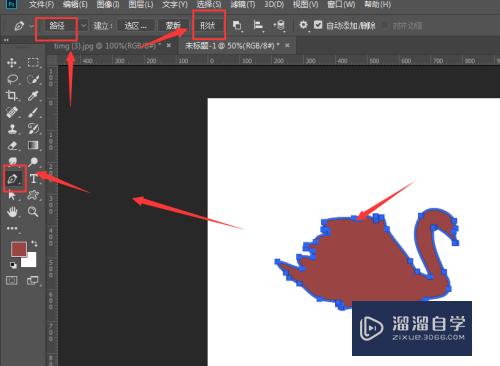This screenshot has height=366, width=500.
Task: Open path arrangement options
Action: pos(279,25)
